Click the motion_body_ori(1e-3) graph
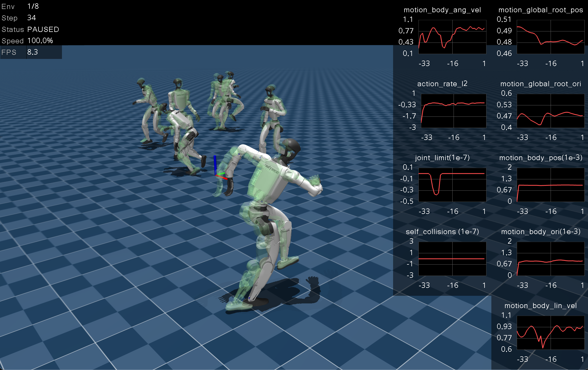The width and height of the screenshot is (588, 370). pyautogui.click(x=550, y=259)
